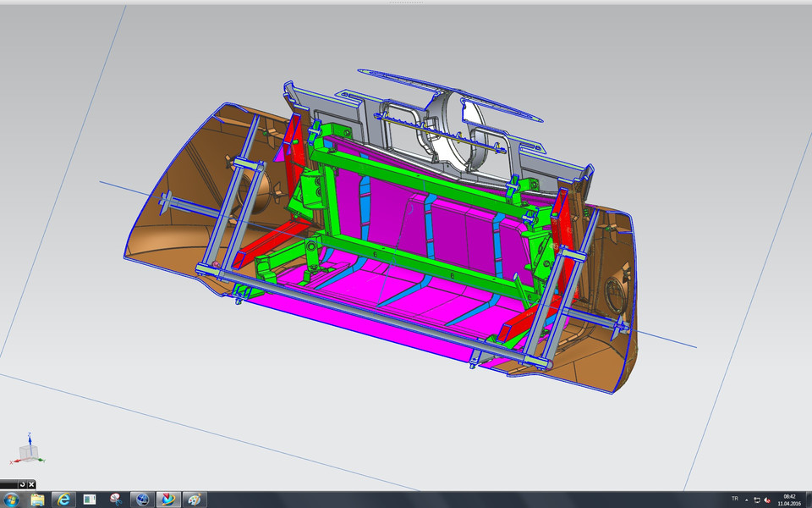Expand hidden icons in the system tray
Viewport: 812px width, 508px height.
pyautogui.click(x=747, y=499)
